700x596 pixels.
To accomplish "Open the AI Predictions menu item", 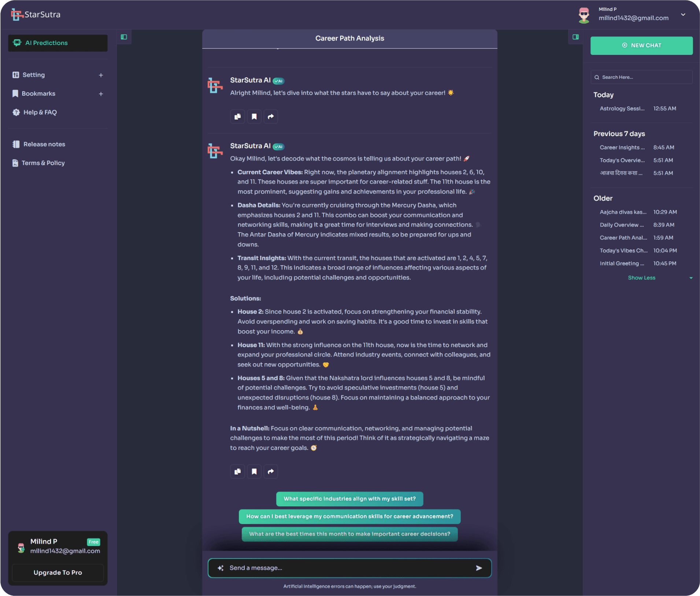I will 58,43.
